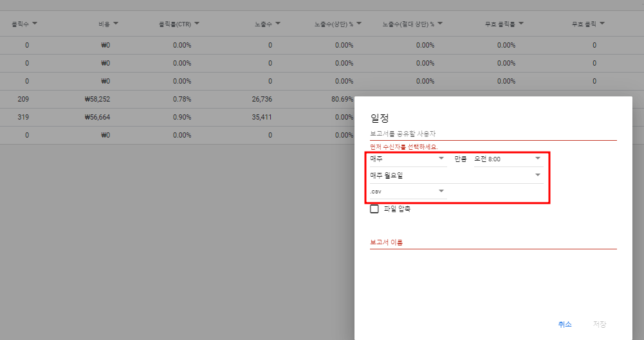The height and width of the screenshot is (340, 644).
Task: Select the 0.78% CTR cell
Action: [182, 99]
